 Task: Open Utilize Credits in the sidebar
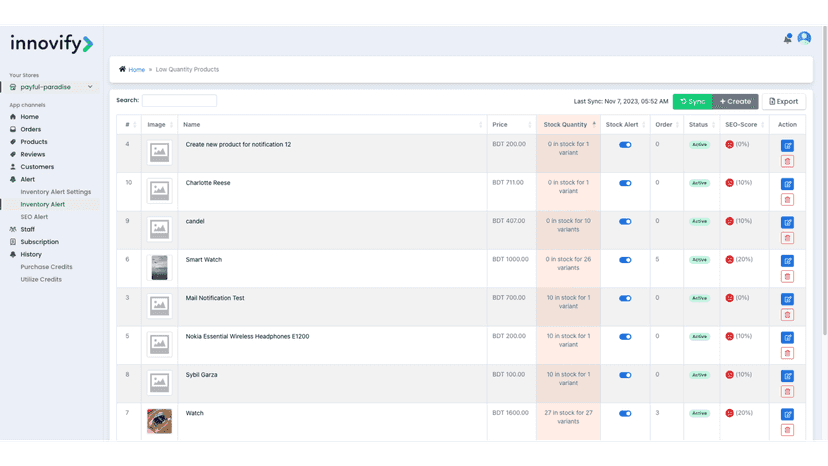[x=41, y=279]
